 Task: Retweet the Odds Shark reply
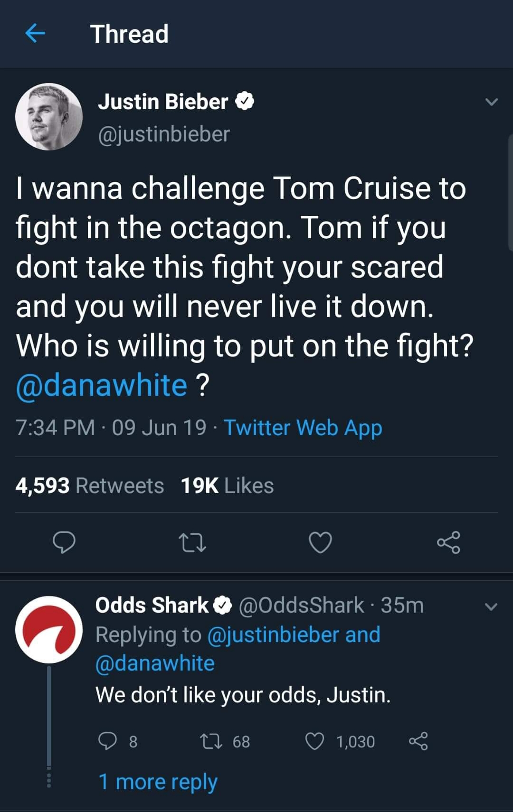(x=210, y=741)
